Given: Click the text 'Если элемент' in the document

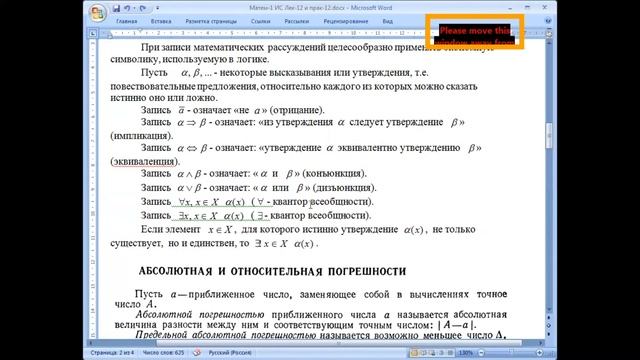Looking at the screenshot, I should [x=171, y=229].
